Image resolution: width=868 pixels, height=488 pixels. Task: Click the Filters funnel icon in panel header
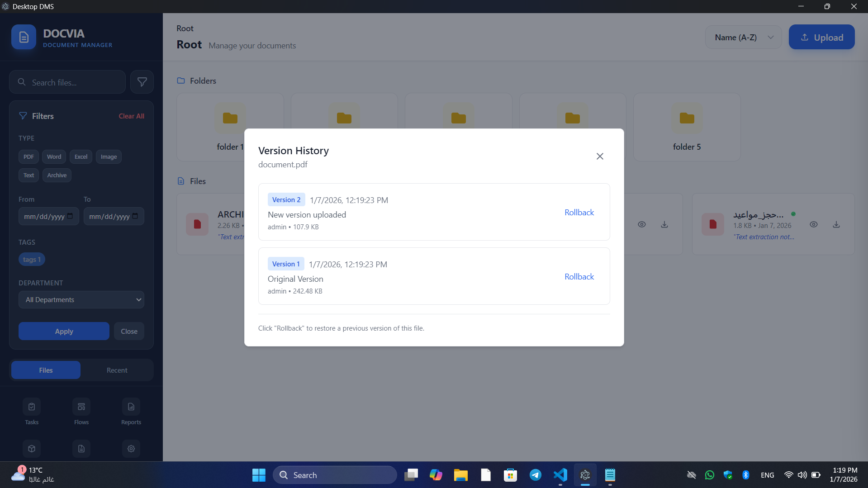point(23,116)
